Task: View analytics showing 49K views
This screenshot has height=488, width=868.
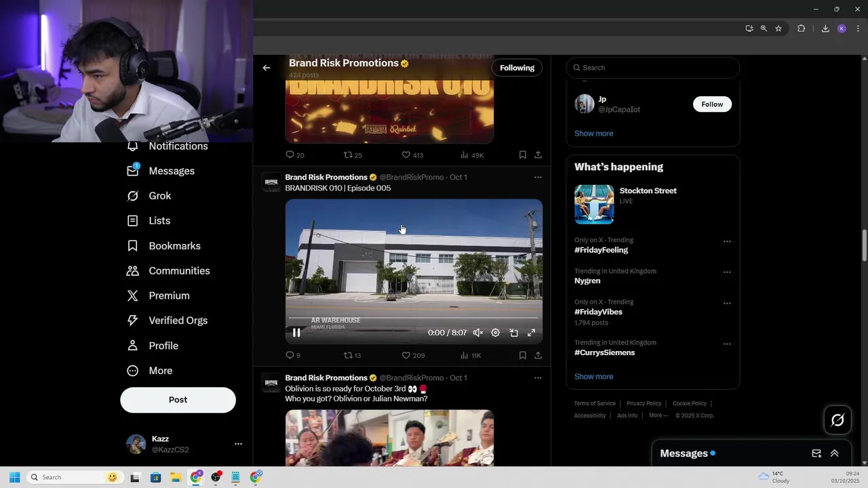Action: click(472, 155)
